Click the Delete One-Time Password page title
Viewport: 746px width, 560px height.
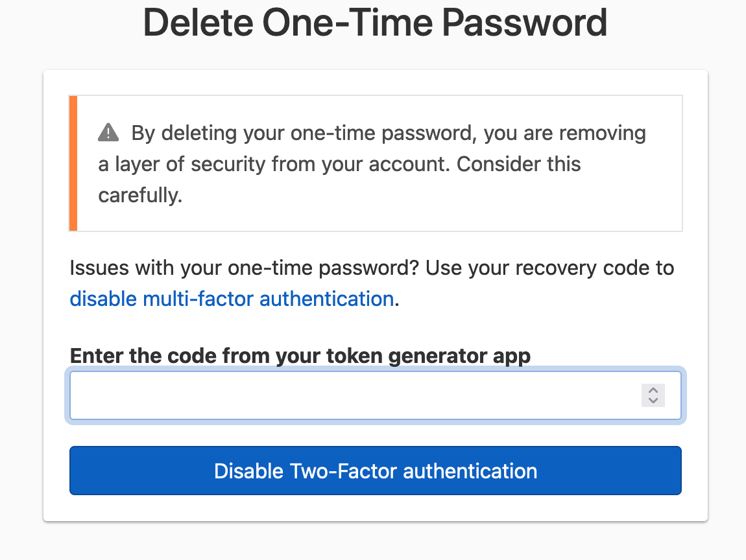tap(375, 23)
